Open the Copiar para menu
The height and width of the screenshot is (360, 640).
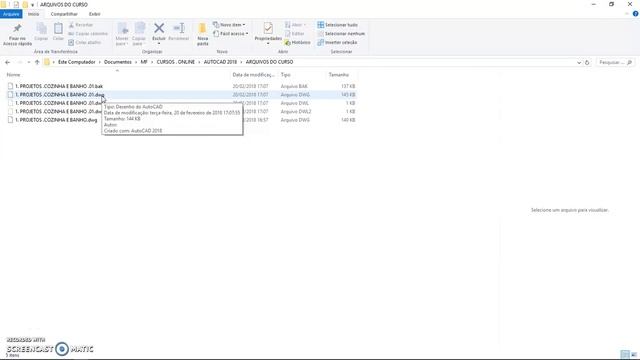coord(139,34)
